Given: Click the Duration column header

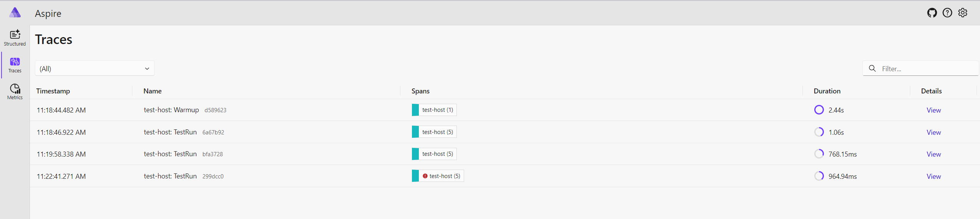Looking at the screenshot, I should click(x=827, y=91).
